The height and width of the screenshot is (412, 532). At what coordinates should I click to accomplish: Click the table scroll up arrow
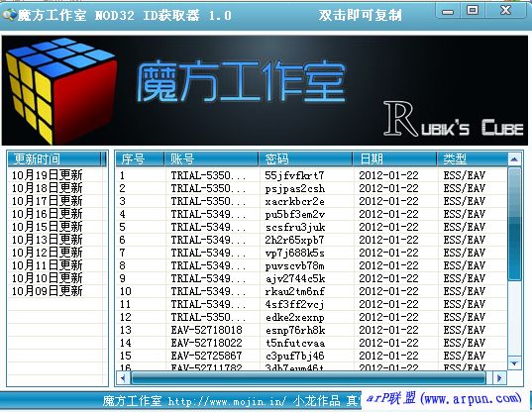pyautogui.click(x=514, y=159)
